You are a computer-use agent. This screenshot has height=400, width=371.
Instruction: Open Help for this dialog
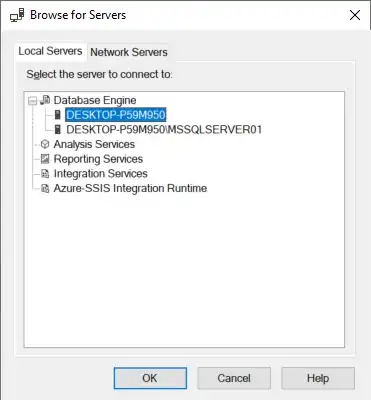pos(318,378)
